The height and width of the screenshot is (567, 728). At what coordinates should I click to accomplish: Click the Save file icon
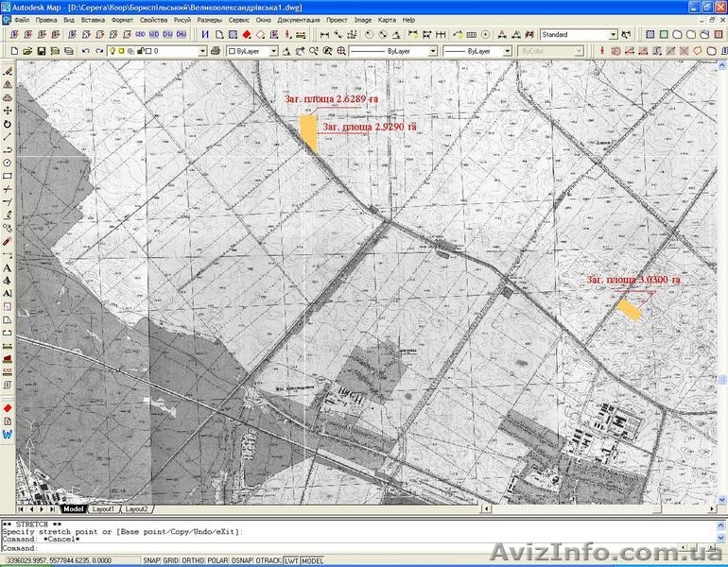click(x=42, y=51)
